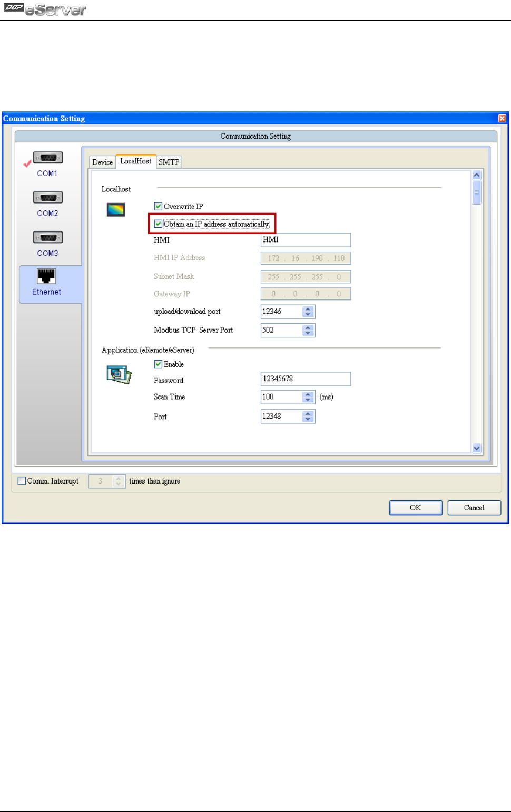Click the OK button

pos(416,508)
